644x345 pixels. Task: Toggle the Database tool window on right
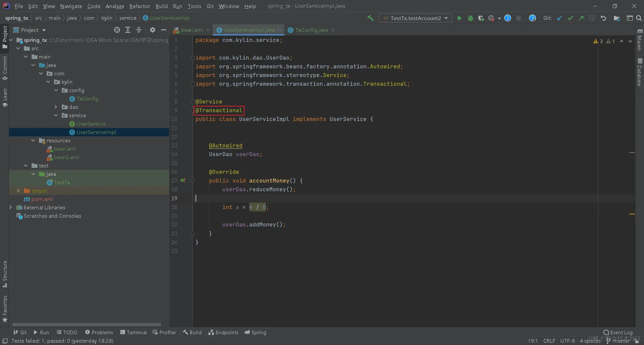click(640, 72)
